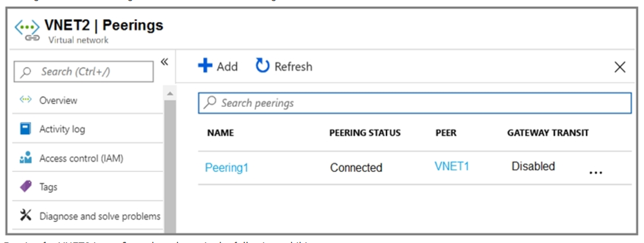Click the Search peerings field
The height and width of the screenshot is (243, 644).
415,103
